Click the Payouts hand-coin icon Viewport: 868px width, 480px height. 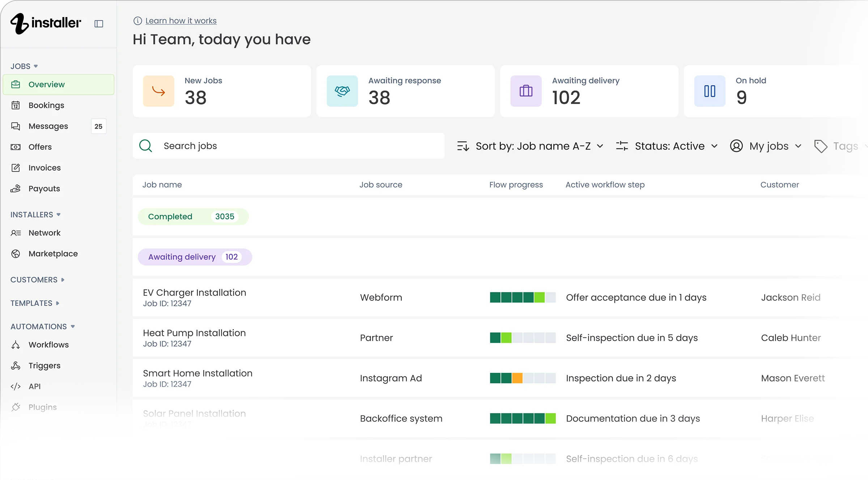(x=16, y=189)
